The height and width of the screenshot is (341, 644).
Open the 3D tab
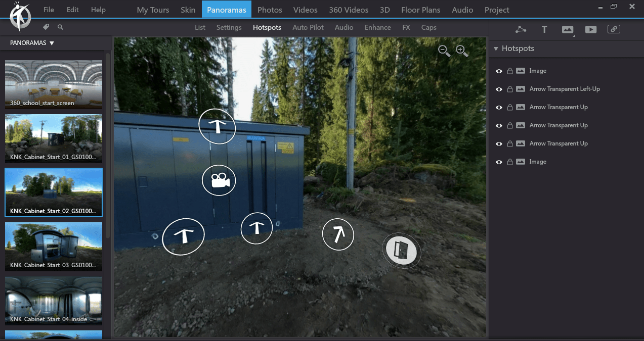[385, 10]
